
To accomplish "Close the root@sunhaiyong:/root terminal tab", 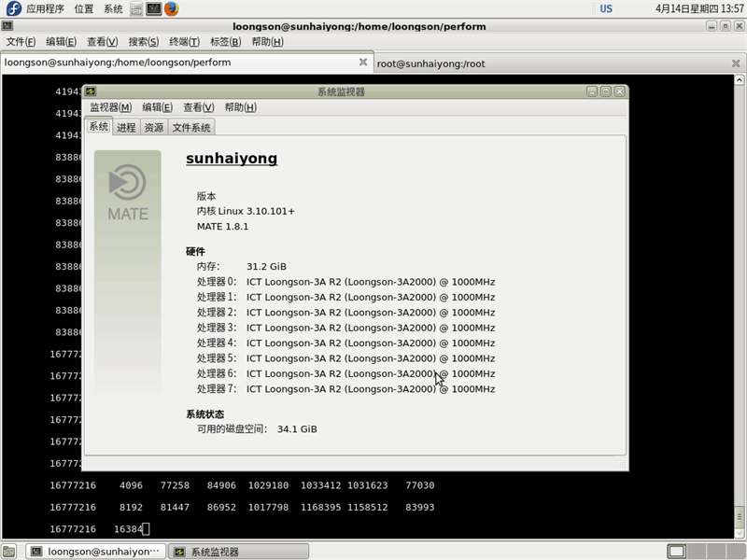I will coord(736,63).
